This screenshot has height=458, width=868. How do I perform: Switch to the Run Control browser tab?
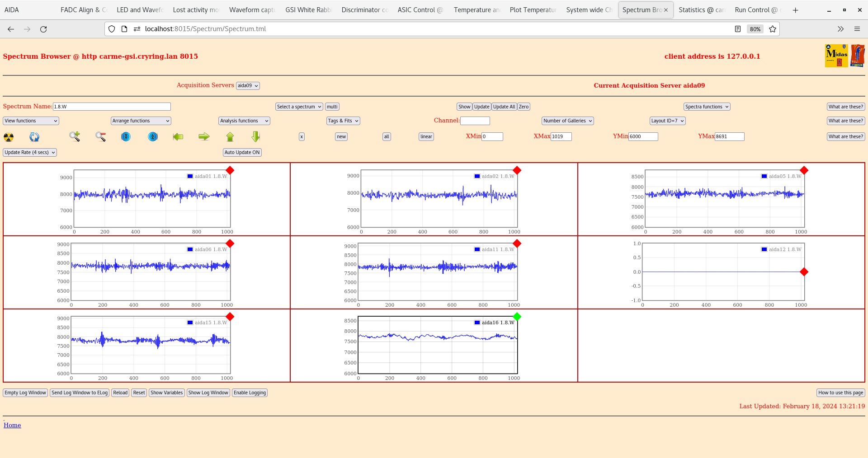755,10
